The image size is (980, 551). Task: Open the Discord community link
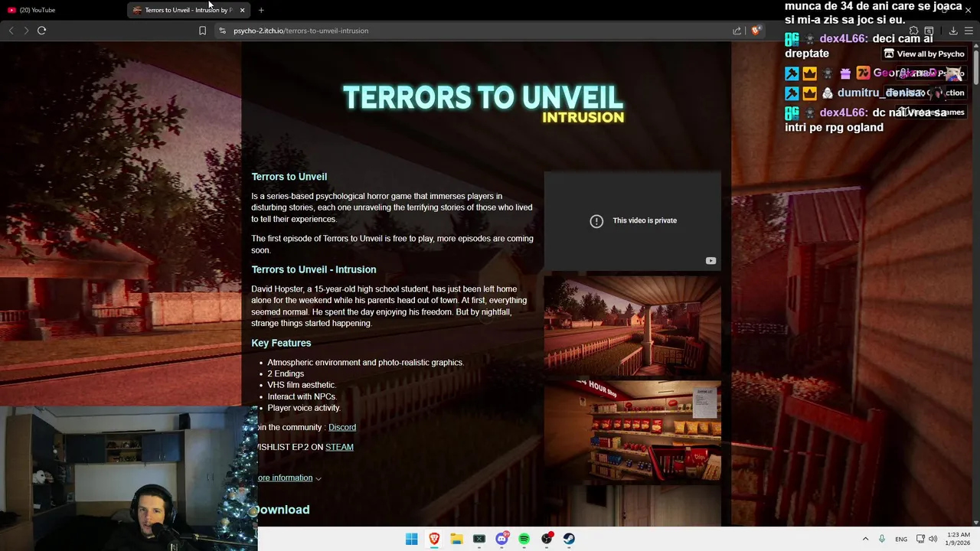342,427
